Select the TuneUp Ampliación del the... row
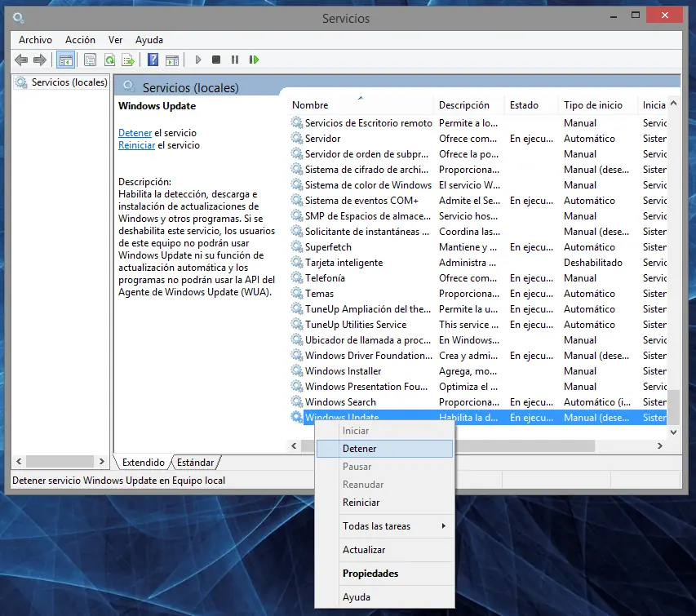The height and width of the screenshot is (616, 696). (x=477, y=309)
